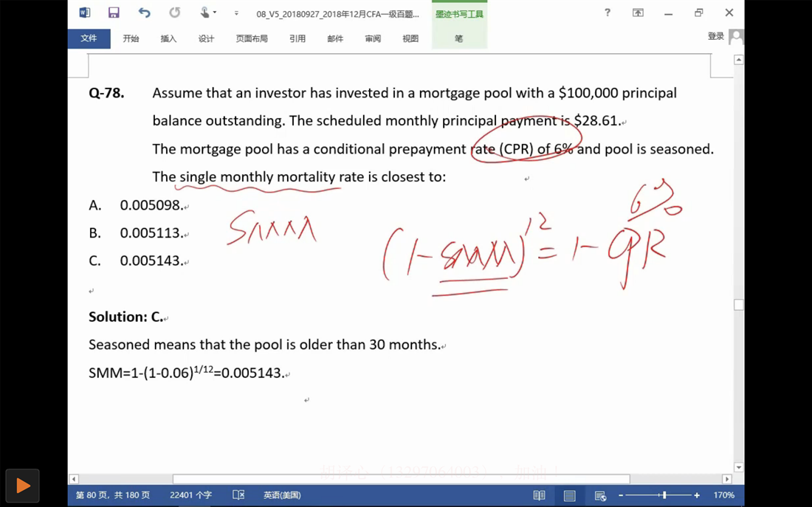Open Word Help question mark
The width and height of the screenshot is (812, 507).
tap(608, 13)
